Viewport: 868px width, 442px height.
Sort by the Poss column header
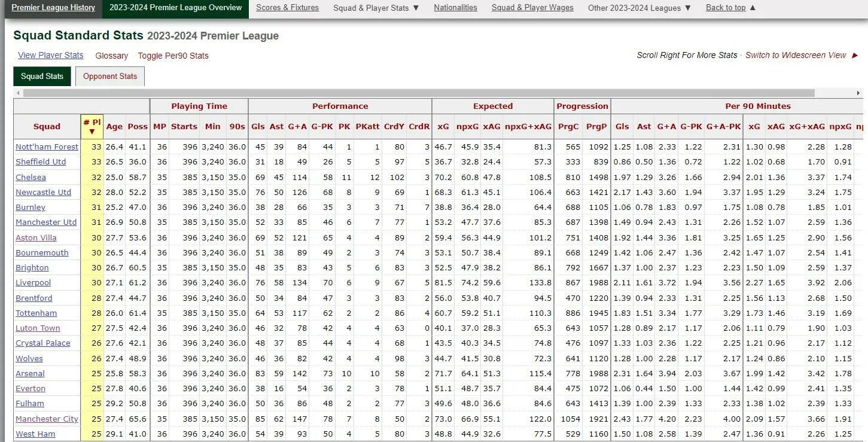137,126
